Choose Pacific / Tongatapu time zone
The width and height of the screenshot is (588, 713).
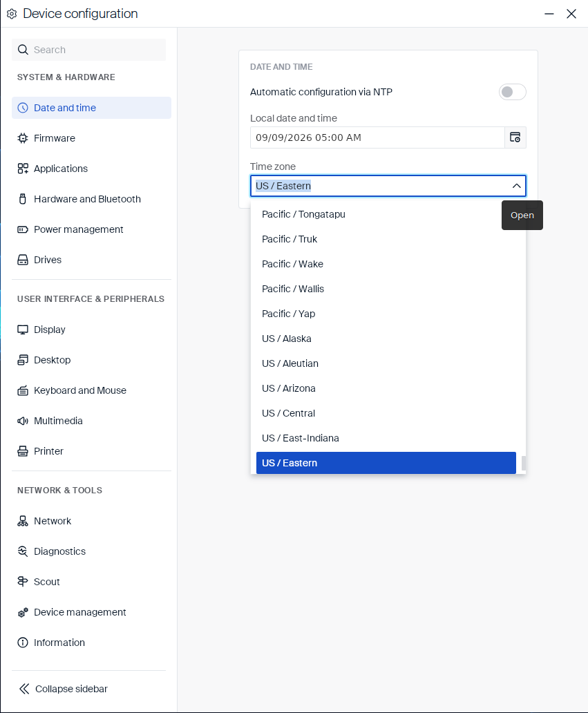pos(386,214)
